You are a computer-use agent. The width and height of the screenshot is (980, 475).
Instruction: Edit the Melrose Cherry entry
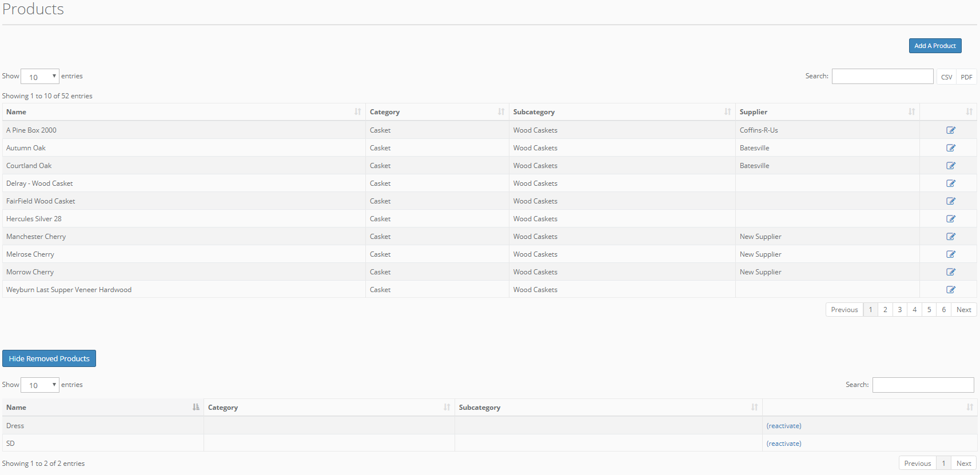pyautogui.click(x=950, y=254)
